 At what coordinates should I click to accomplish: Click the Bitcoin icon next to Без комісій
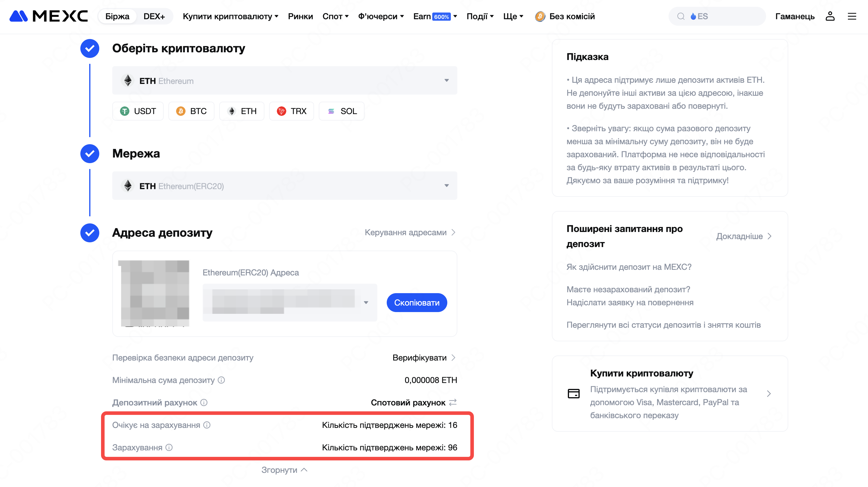[x=540, y=16]
